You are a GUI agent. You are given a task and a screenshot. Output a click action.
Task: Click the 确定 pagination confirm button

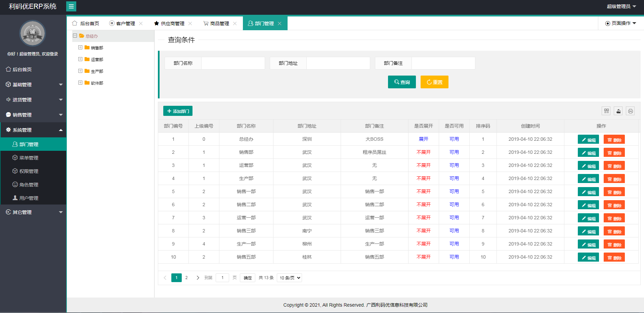click(248, 278)
